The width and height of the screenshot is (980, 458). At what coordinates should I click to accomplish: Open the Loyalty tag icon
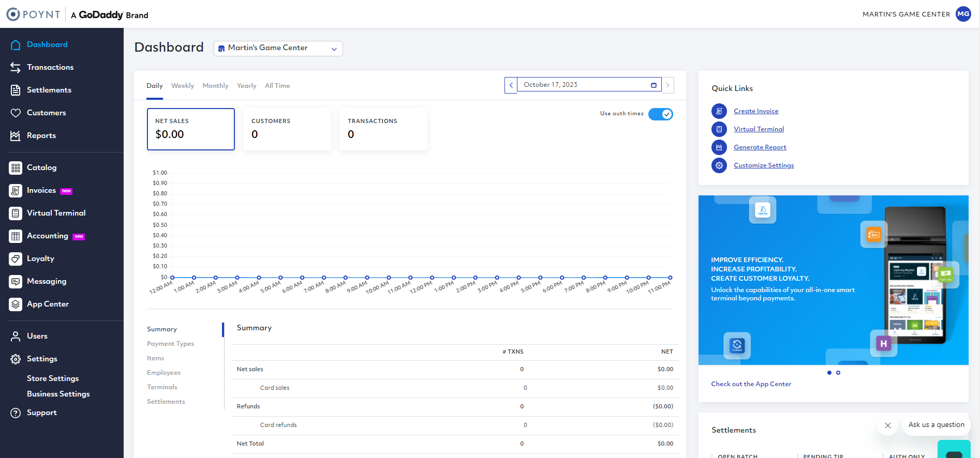pos(16,258)
